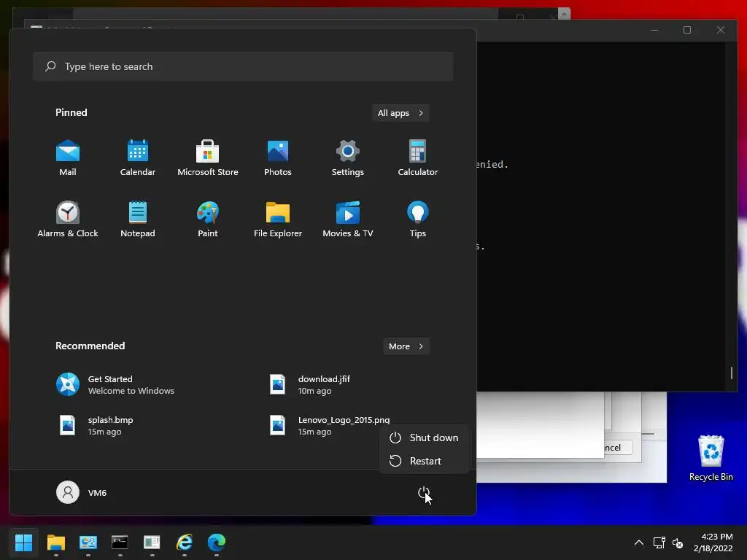Open the muted volume tray icon
Screen dimensions: 747x560
tap(678, 542)
